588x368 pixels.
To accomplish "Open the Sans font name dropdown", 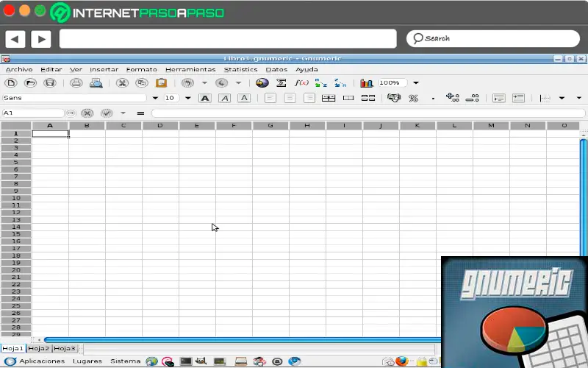I will tap(155, 98).
